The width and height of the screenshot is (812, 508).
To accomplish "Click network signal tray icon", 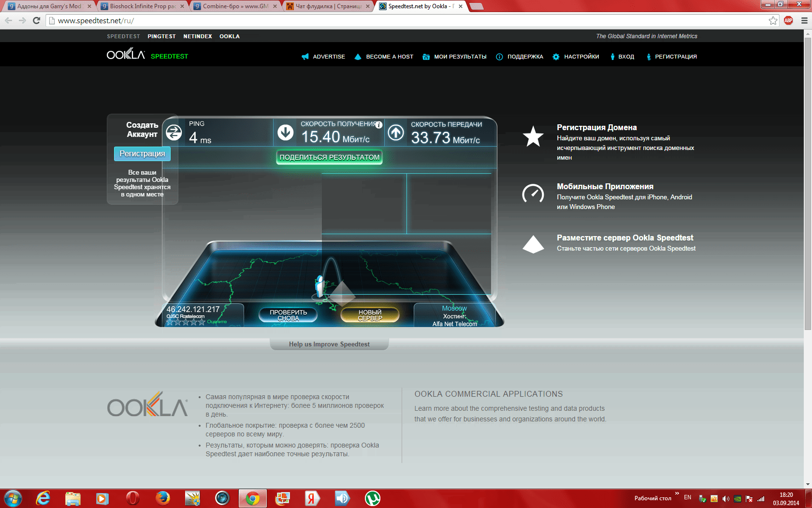I will (x=761, y=498).
